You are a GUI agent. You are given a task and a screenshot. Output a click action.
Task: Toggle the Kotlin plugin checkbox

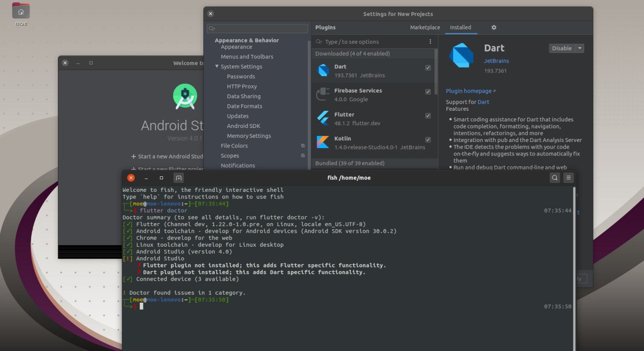(x=428, y=139)
